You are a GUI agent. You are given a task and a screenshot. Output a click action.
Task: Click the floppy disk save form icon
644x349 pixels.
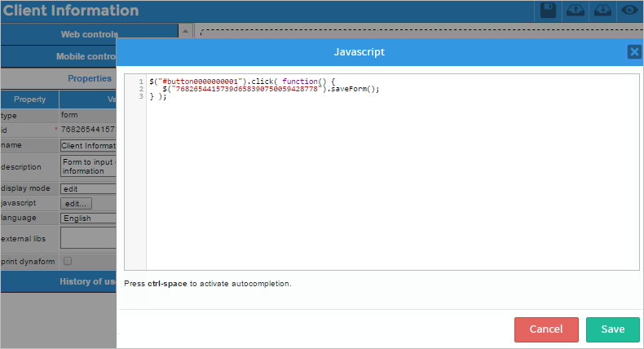point(549,11)
